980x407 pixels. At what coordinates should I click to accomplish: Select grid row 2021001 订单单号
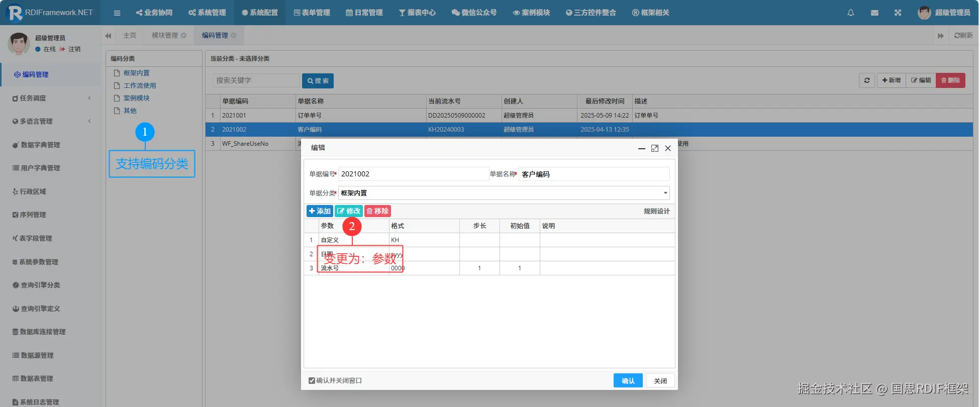589,115
